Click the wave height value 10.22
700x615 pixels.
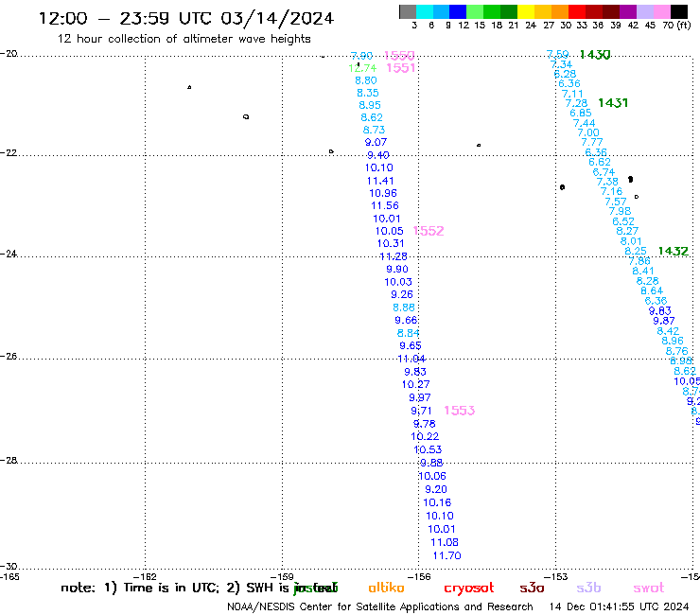click(425, 436)
